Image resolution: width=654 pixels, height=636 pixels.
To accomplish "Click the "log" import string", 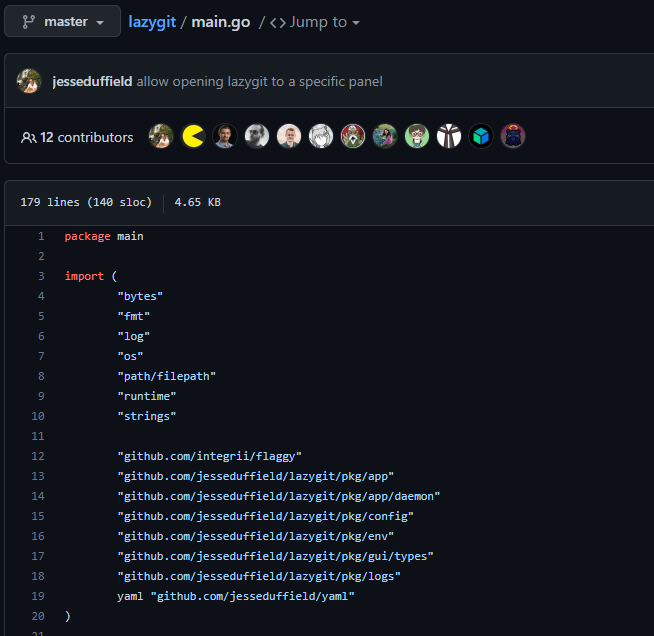I will (133, 336).
